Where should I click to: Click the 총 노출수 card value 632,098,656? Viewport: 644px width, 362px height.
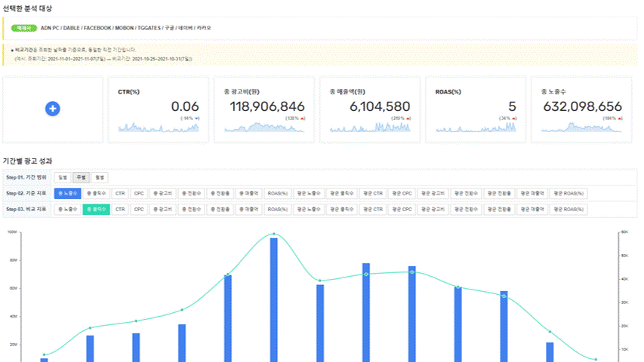click(x=582, y=106)
